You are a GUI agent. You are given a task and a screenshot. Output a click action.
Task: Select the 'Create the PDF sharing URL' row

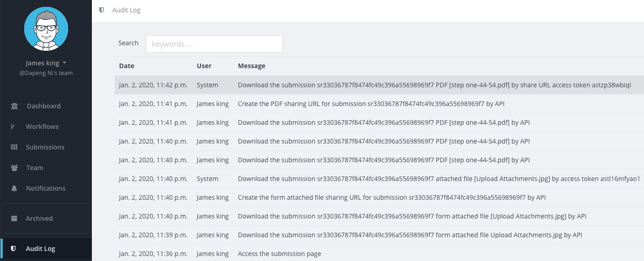click(x=371, y=104)
